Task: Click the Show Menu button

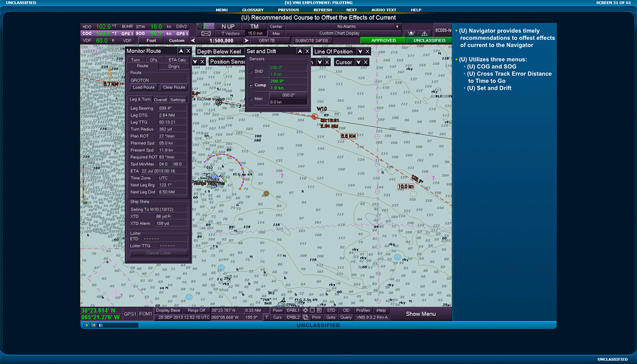Action: [421, 314]
